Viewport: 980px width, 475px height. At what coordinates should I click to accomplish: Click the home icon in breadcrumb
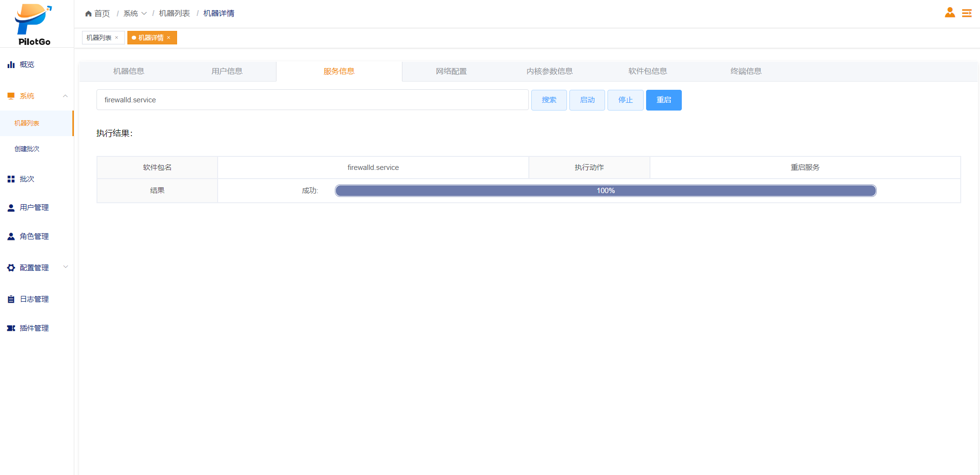tap(88, 14)
